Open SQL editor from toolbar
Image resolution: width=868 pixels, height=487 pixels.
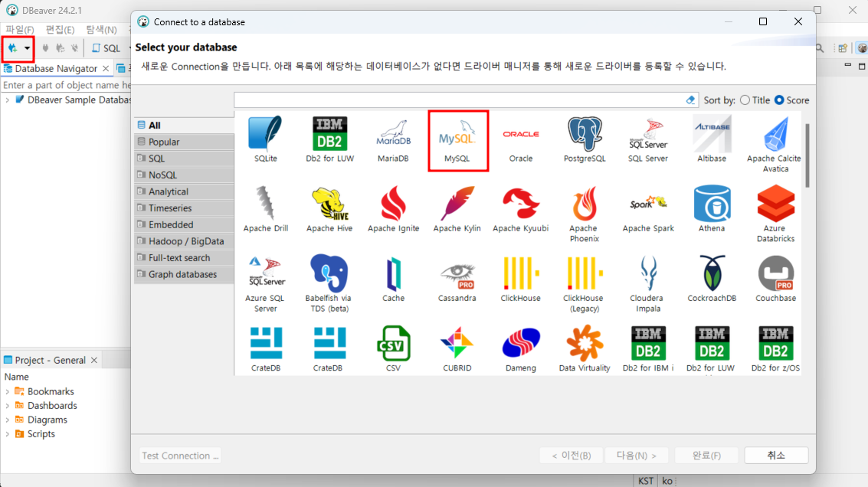106,48
